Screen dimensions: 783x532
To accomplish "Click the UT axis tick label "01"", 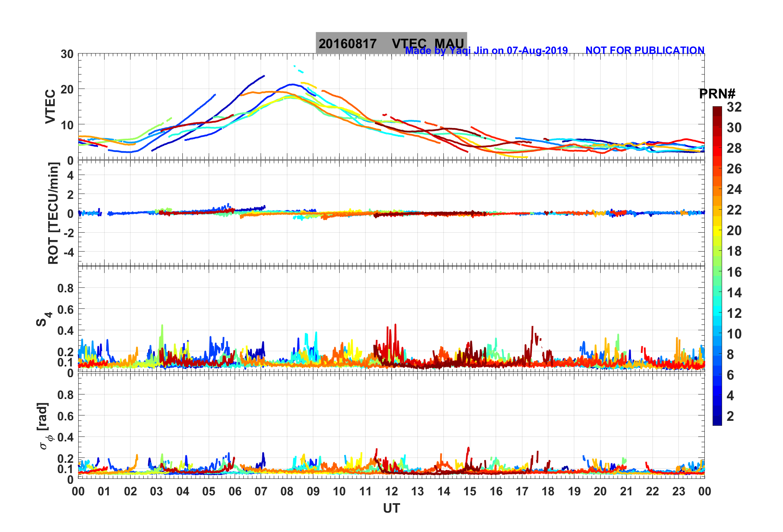I will tap(104, 491).
